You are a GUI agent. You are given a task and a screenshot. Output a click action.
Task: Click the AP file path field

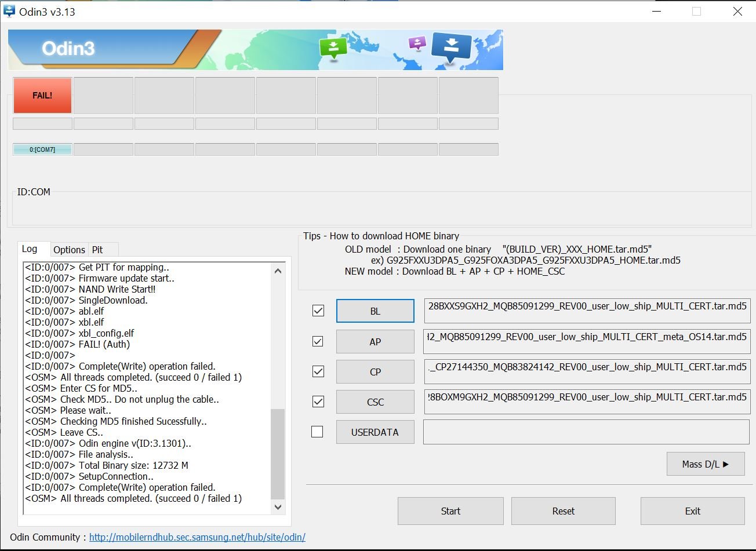[587, 341]
